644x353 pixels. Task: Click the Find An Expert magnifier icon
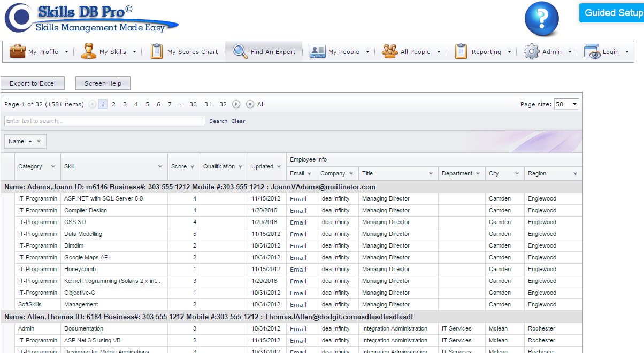240,52
